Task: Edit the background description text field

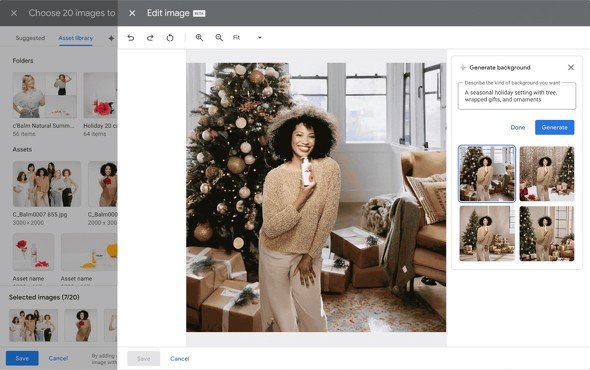Action: pos(517,96)
